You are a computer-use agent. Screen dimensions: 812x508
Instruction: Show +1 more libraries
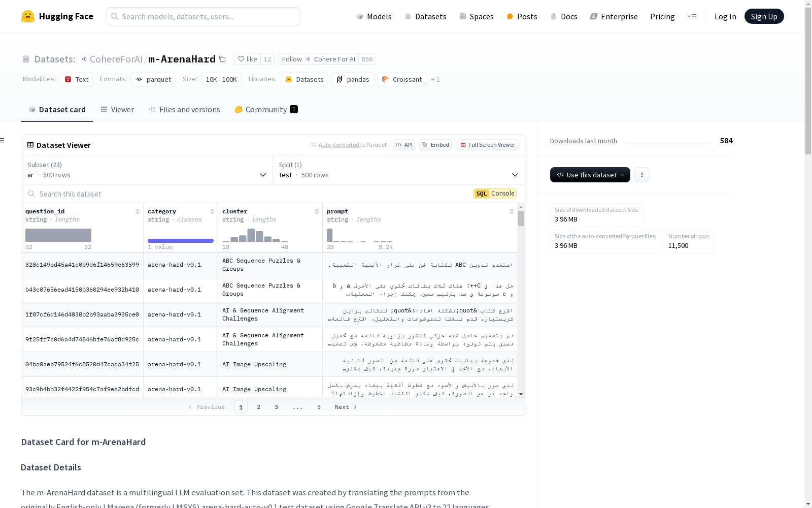pos(435,79)
